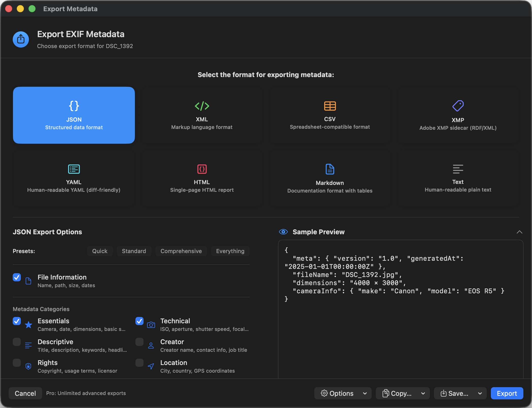
Task: Click the Location arrow icon
Action: pos(151,366)
